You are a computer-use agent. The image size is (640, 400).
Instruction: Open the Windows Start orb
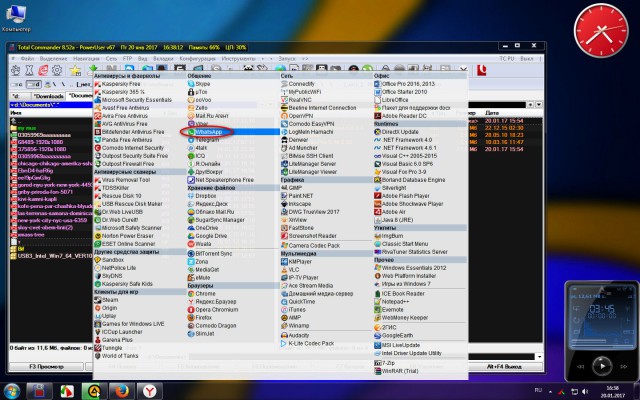11,391
